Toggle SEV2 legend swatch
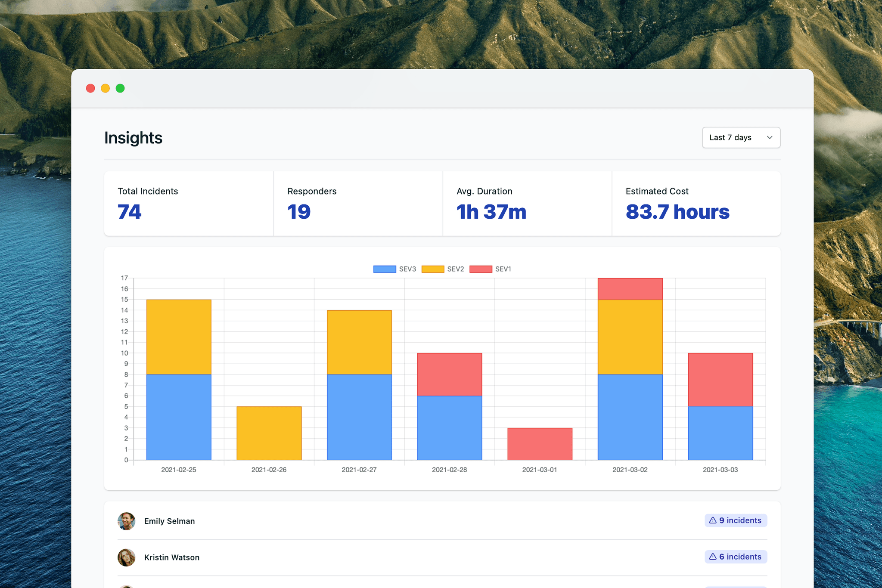This screenshot has height=588, width=882. point(433,269)
